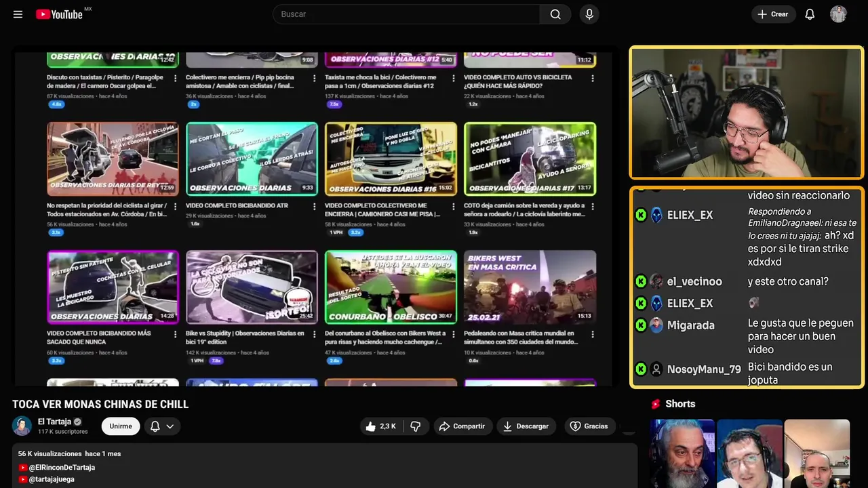Open options for 'Discuto con taxistas' video
Viewport: 868px width, 488px height.
(175, 79)
